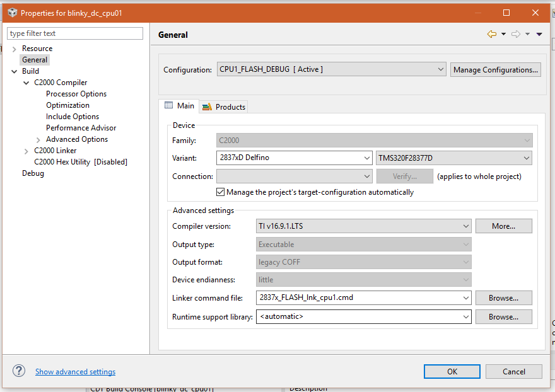Open the back history dropdown arrow
Image resolution: width=555 pixels, height=392 pixels.
pyautogui.click(x=503, y=34)
